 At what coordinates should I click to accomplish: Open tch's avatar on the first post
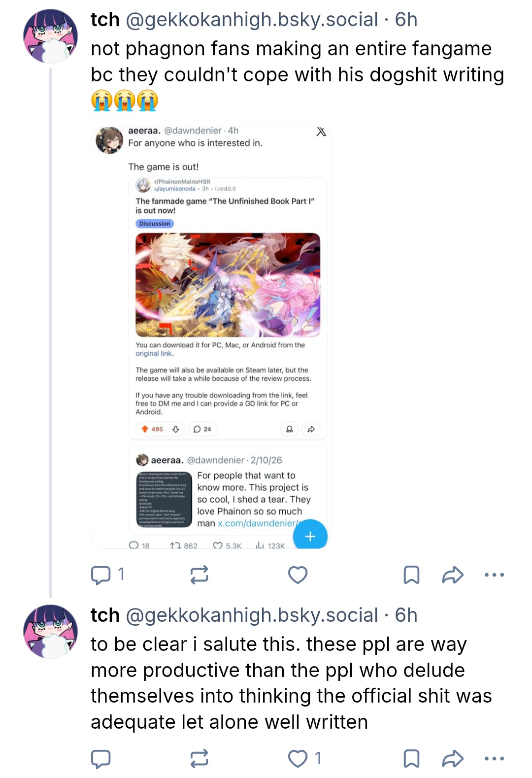pyautogui.click(x=50, y=36)
